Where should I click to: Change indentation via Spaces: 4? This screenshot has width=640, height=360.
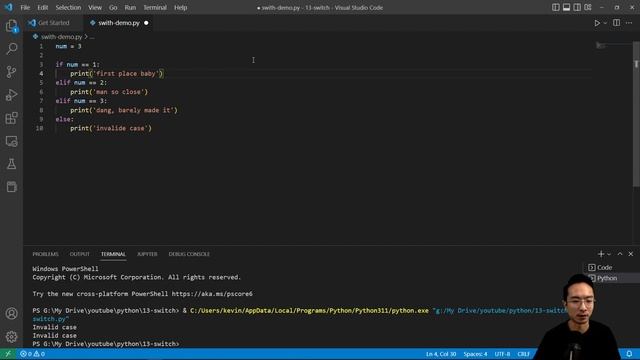pos(475,354)
